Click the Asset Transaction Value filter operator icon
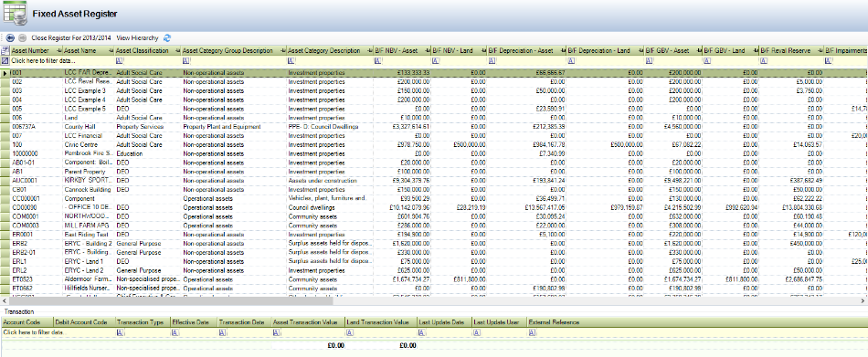Screen dimensions: 868x357 [x=276, y=332]
